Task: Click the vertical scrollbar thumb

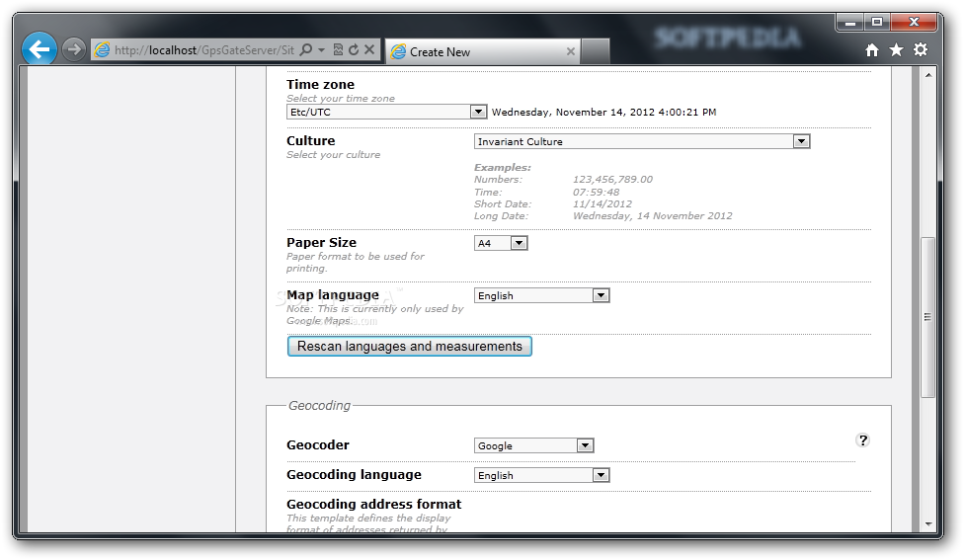Action: click(x=928, y=317)
